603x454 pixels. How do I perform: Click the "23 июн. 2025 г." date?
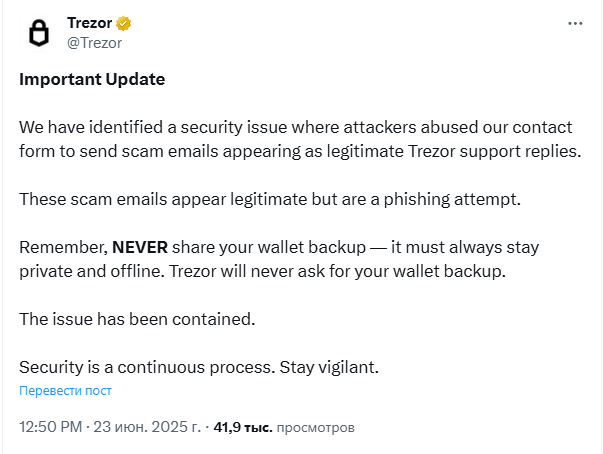147,427
